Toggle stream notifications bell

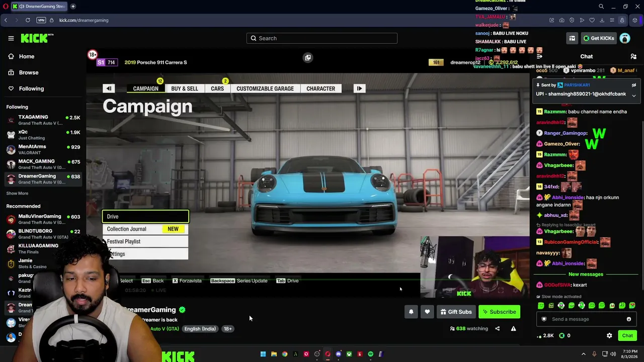point(411,312)
